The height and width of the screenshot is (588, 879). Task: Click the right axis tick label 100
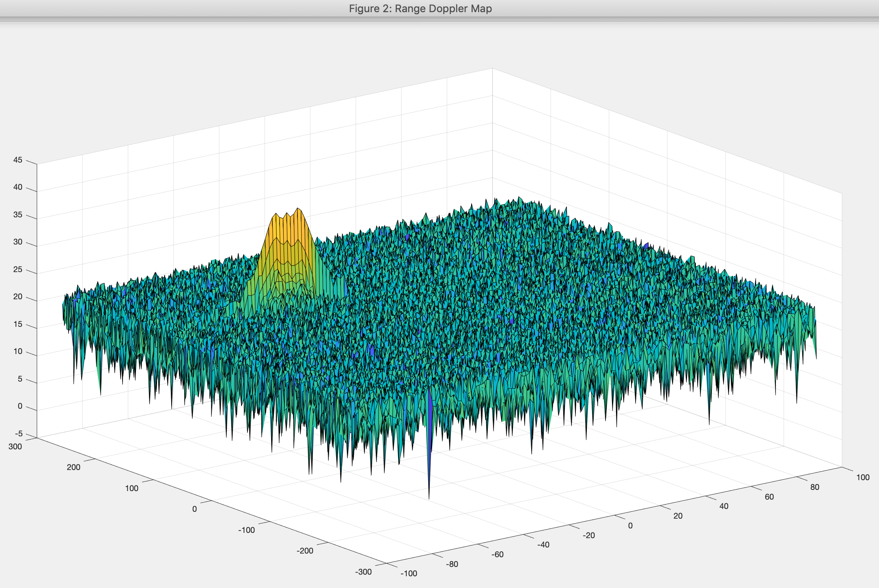[x=863, y=477]
